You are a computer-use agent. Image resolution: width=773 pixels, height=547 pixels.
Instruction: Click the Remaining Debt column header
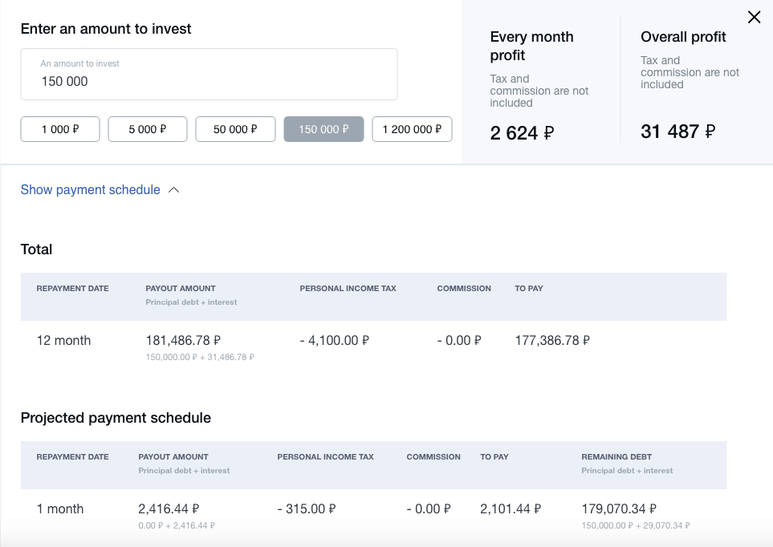tap(616, 457)
